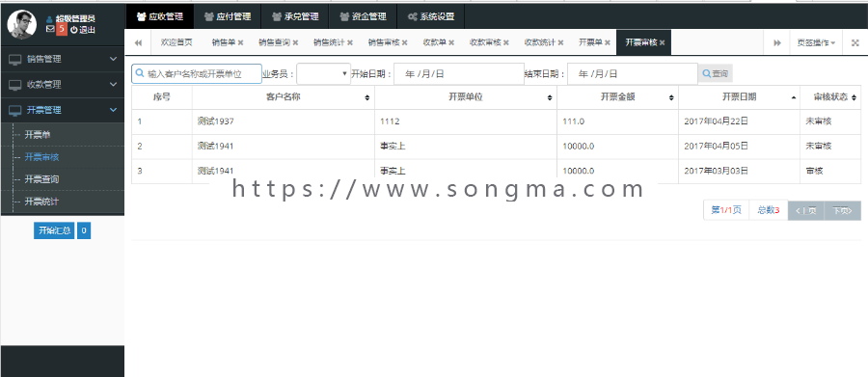Click the red message count badge 5
The height and width of the screenshot is (377, 868).
tap(62, 29)
